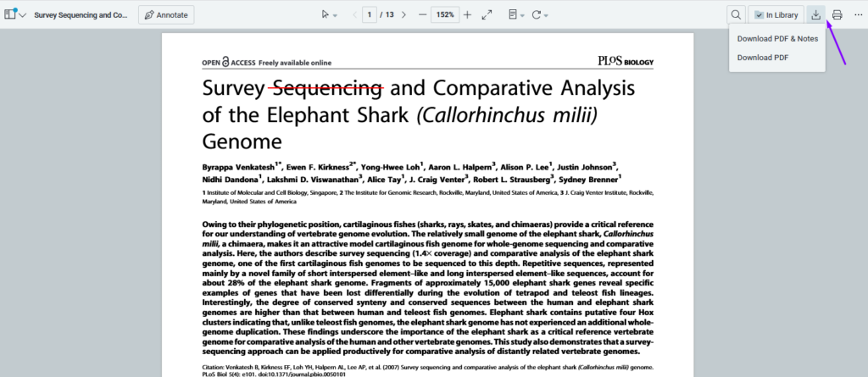Select Download PDF & Notes

click(777, 39)
